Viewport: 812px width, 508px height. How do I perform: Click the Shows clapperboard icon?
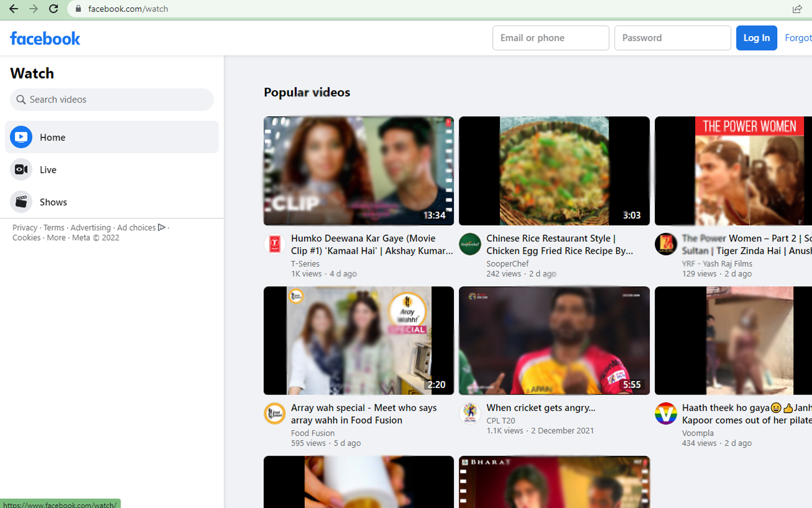[21, 202]
